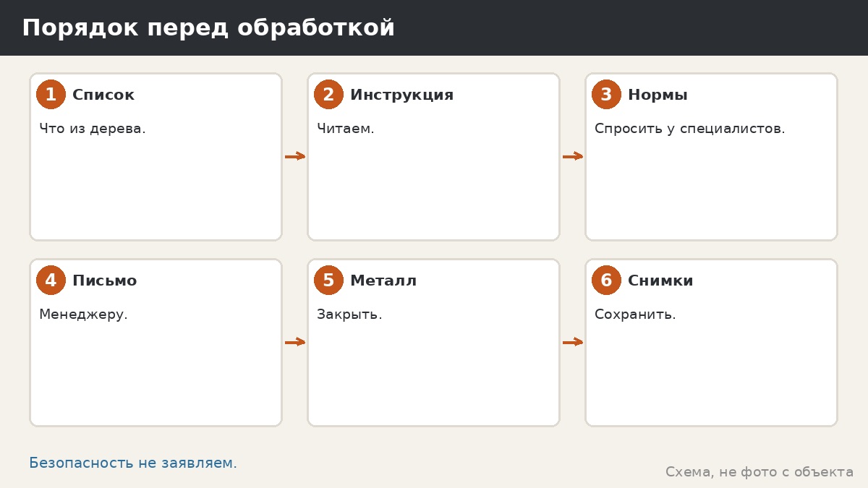The height and width of the screenshot is (488, 868).
Task: Click the text "Закрыть."
Action: click(x=349, y=314)
